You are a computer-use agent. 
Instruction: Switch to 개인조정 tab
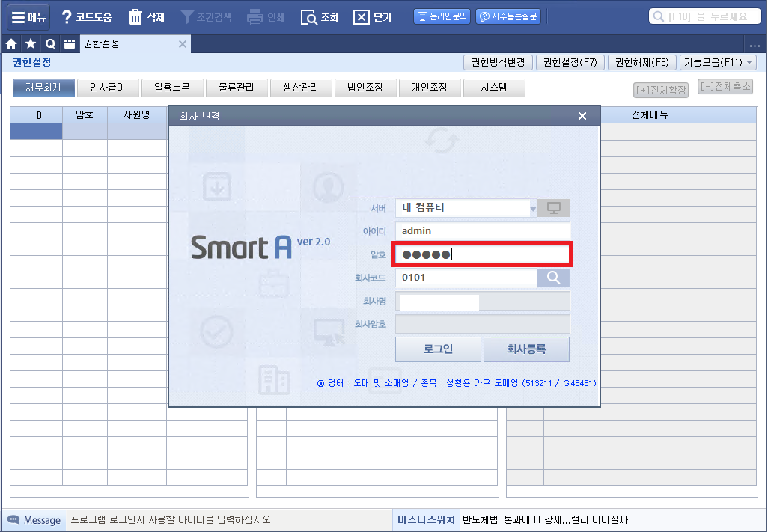point(430,88)
